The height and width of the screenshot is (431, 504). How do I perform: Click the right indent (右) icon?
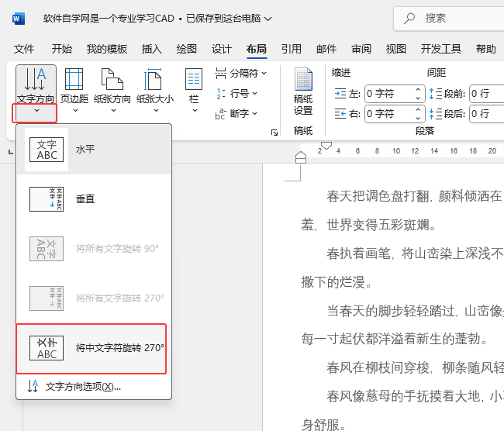[340, 113]
